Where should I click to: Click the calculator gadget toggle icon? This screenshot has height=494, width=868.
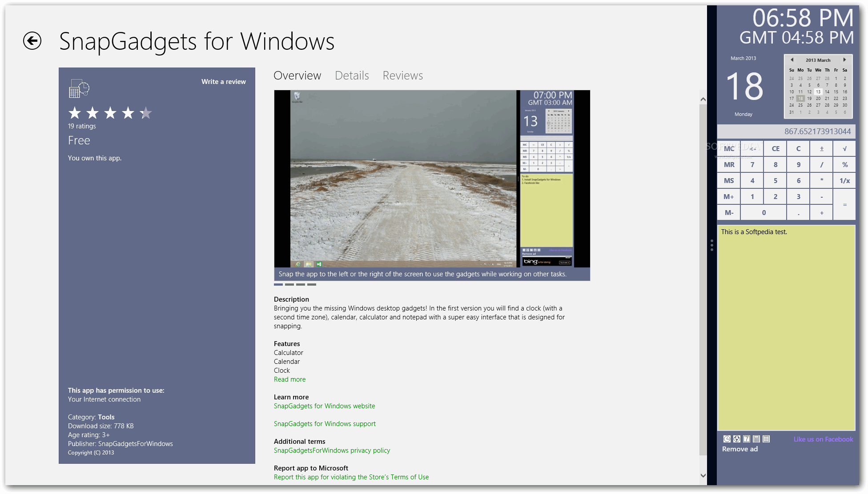point(756,439)
